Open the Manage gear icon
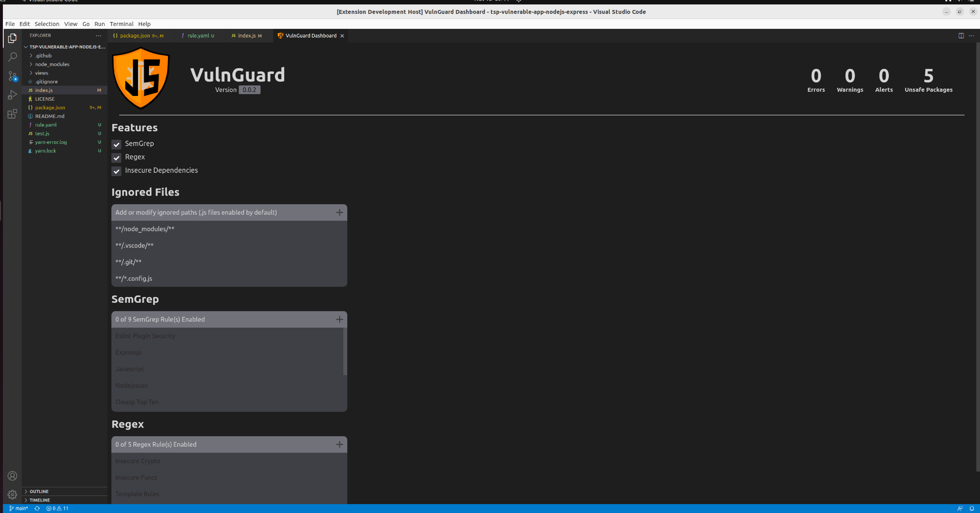This screenshot has width=980, height=513. [12, 494]
